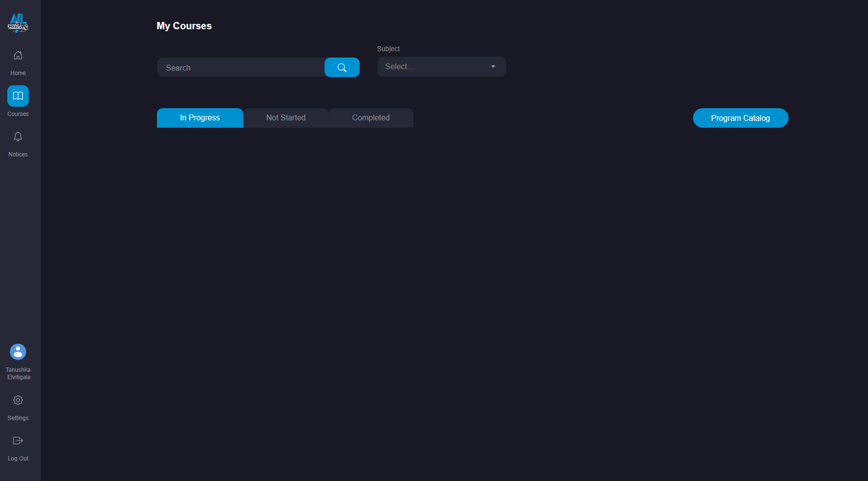Open Notices with the bell icon

point(18,137)
